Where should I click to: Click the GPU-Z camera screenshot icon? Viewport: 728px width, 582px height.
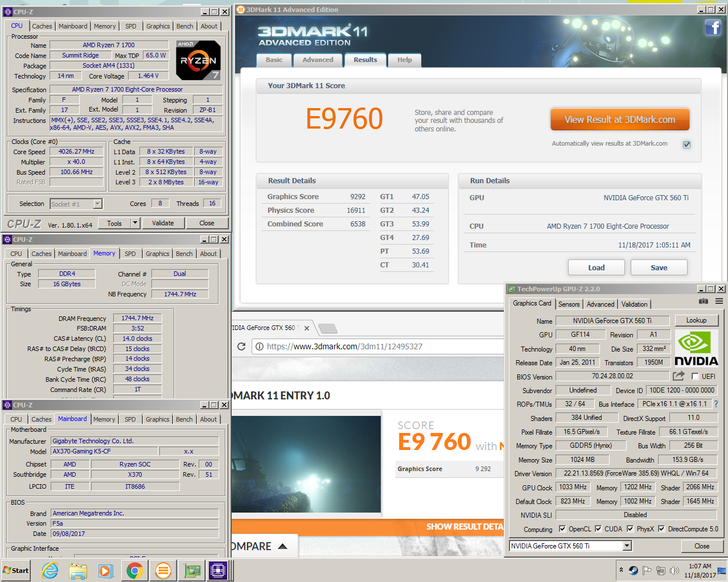pos(704,301)
